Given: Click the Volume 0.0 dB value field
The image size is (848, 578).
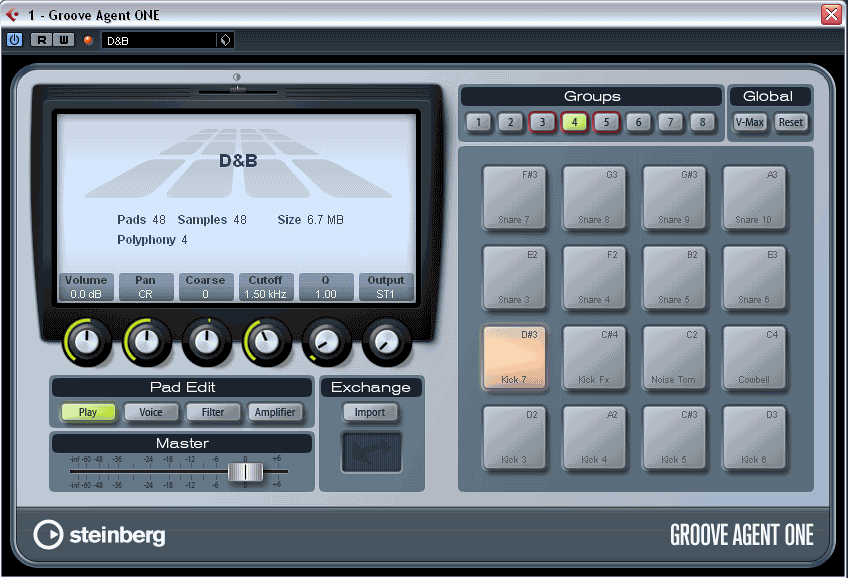Looking at the screenshot, I should tap(86, 294).
